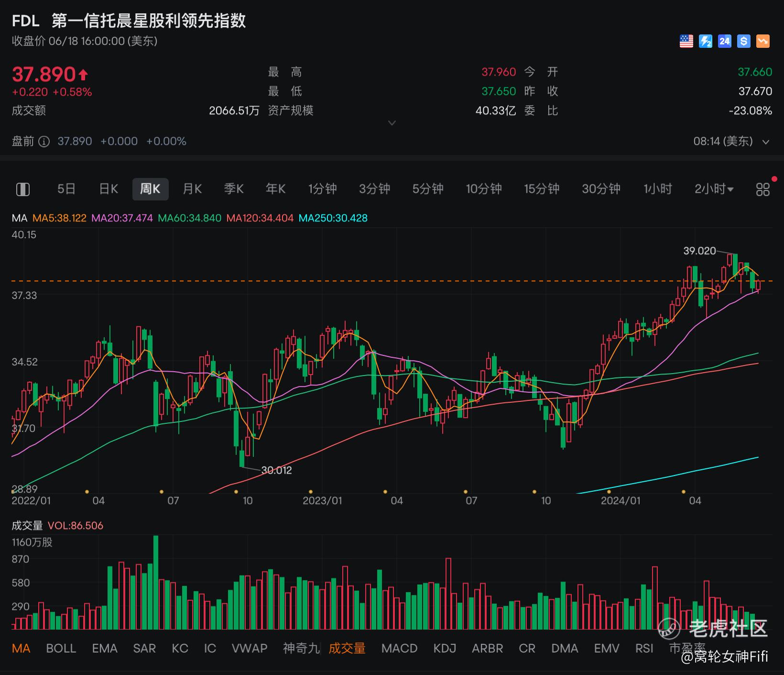Image resolution: width=784 pixels, height=675 pixels.
Task: Toggle the BOLL indicator overlay
Action: click(x=61, y=648)
